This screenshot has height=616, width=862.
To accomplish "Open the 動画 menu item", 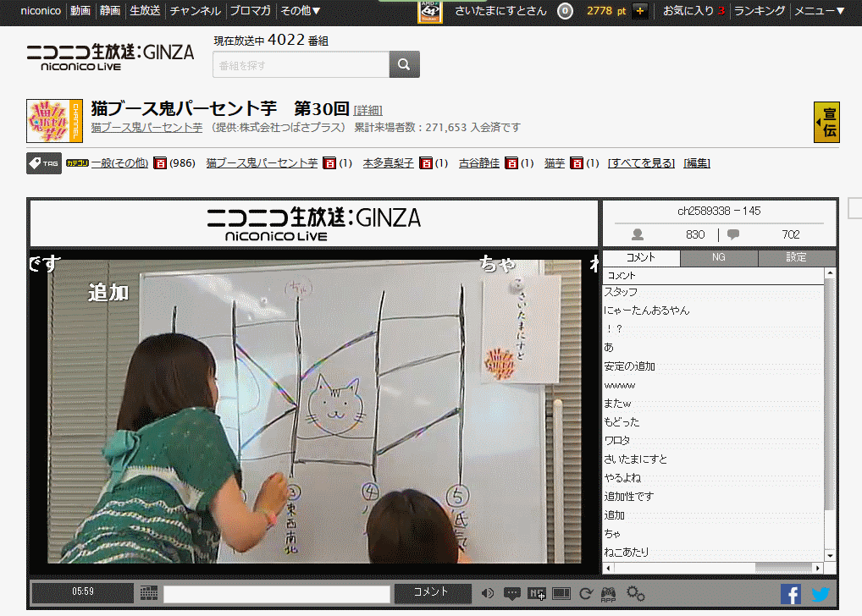I will [x=80, y=11].
